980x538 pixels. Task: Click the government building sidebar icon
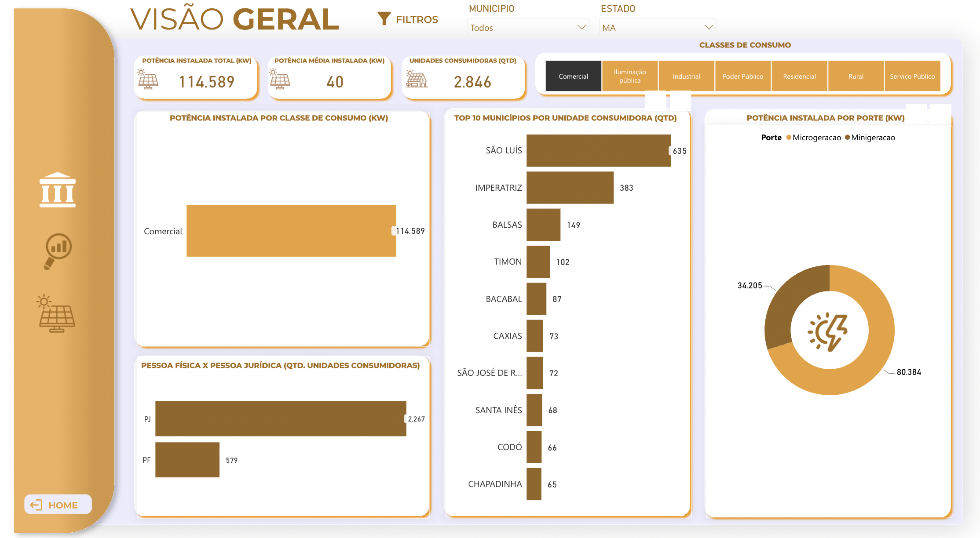point(57,189)
